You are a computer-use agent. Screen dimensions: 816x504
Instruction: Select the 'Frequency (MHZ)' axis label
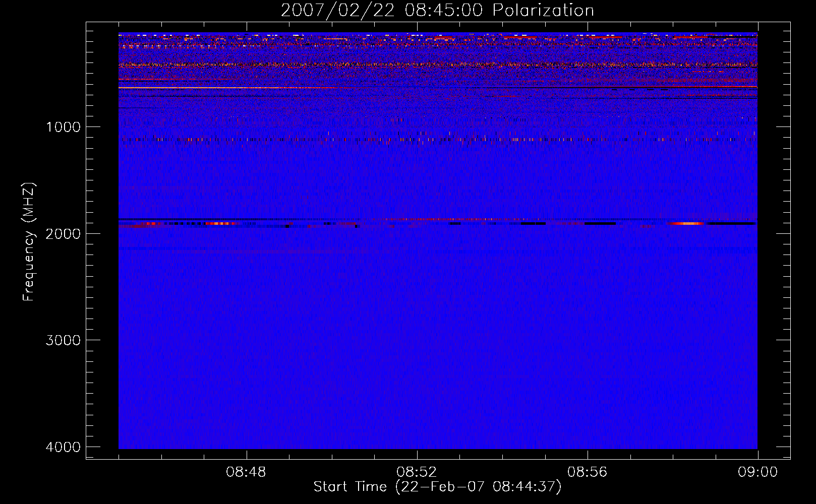[29, 242]
